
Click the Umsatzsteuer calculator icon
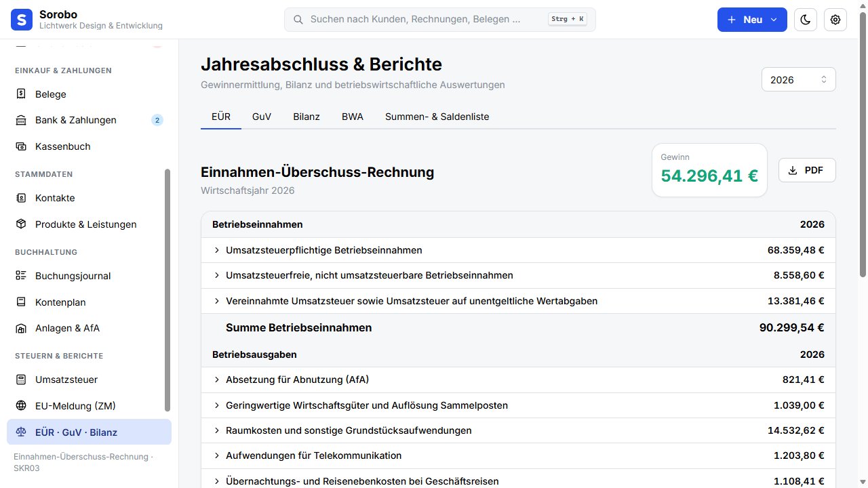tap(22, 380)
